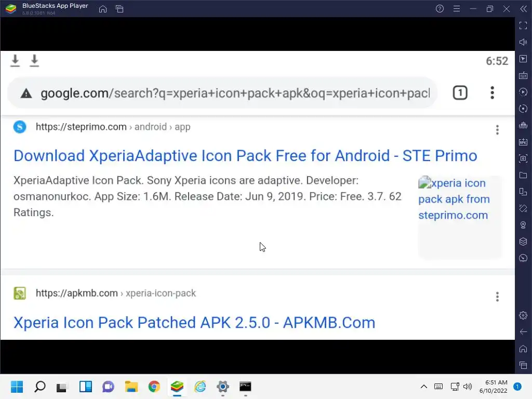The width and height of the screenshot is (532, 399).
Task: Open Windows search from taskbar
Action: [39, 387]
